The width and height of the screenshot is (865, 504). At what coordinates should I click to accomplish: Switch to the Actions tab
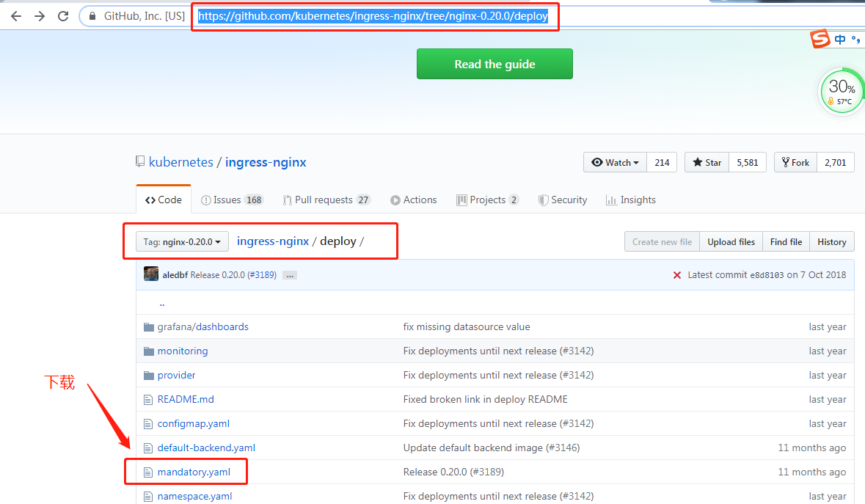coord(413,200)
